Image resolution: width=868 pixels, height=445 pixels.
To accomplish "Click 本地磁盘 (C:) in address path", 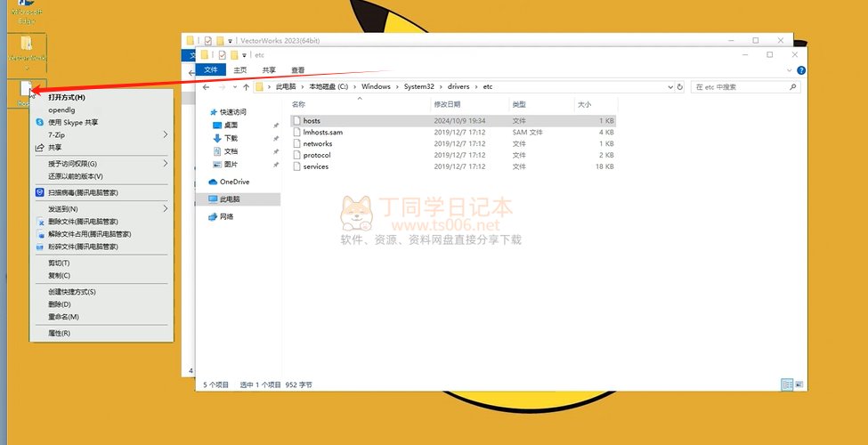I will click(x=329, y=87).
